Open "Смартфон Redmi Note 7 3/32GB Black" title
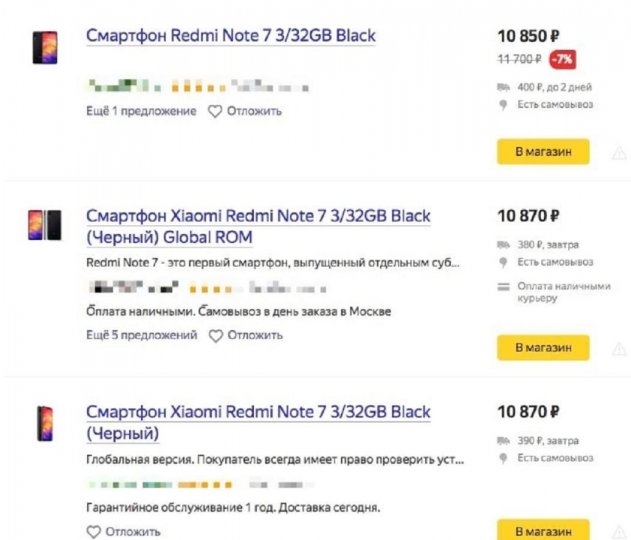The image size is (631, 540). coord(230,36)
